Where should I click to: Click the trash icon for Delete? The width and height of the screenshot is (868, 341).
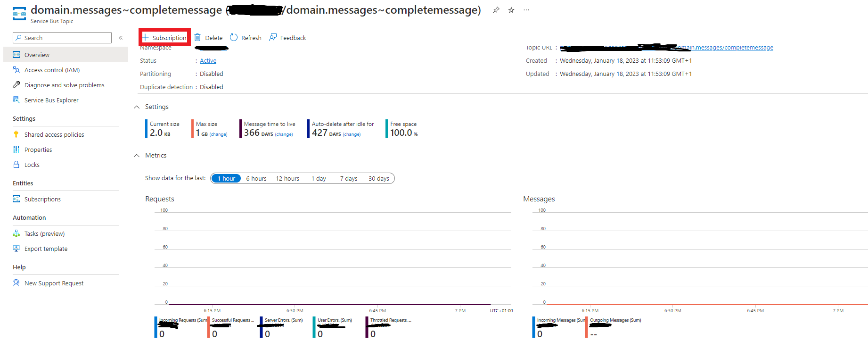click(x=198, y=37)
